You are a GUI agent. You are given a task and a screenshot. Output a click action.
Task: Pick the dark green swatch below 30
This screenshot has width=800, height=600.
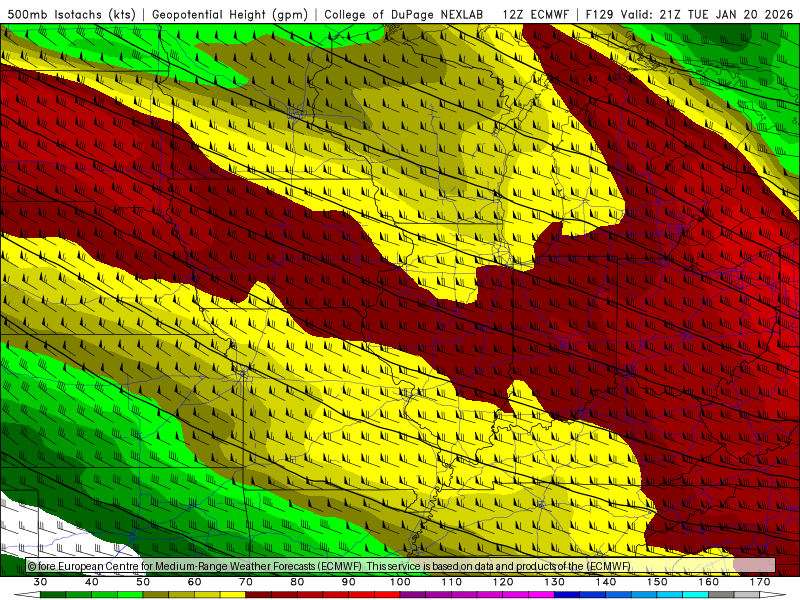(53, 595)
